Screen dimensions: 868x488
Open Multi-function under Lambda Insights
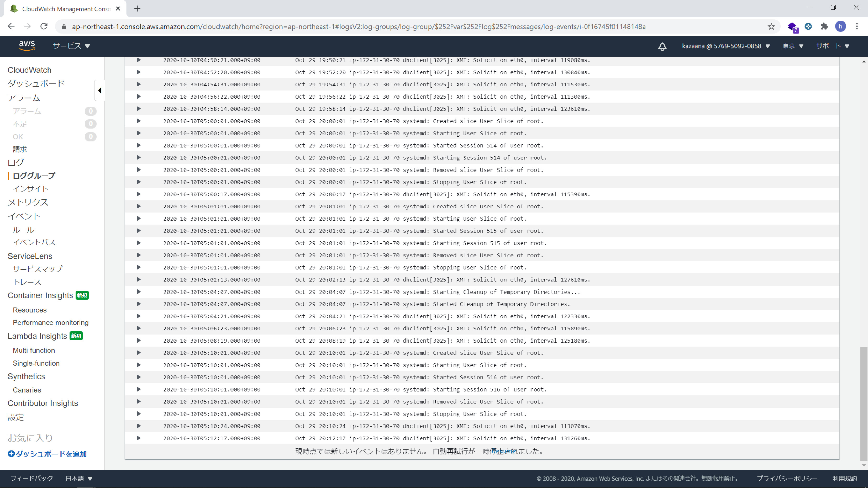click(34, 350)
